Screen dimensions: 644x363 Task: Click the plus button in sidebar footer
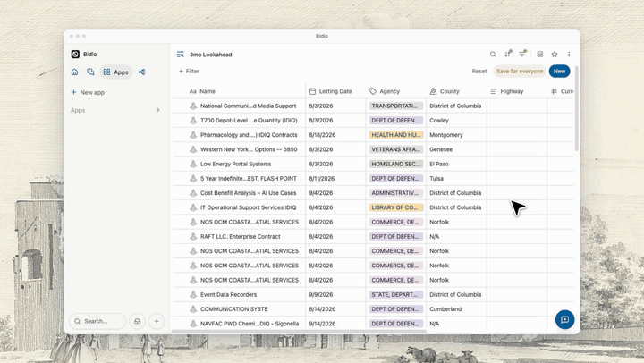click(x=157, y=321)
